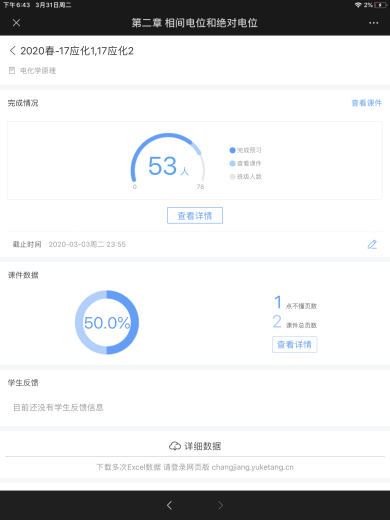Tap the 详细数据 label
This screenshot has width=390, height=520.
click(x=202, y=446)
